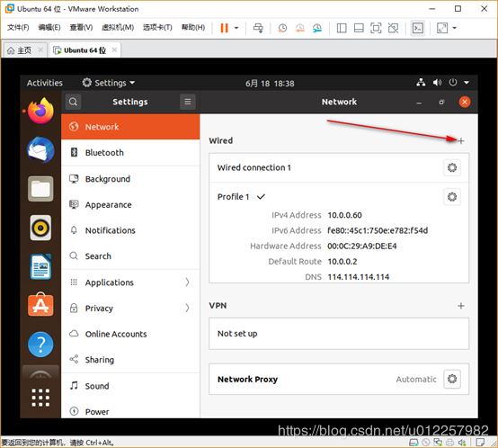The height and width of the screenshot is (448, 498).
Task: Click the Settings search icon
Action: (x=73, y=102)
